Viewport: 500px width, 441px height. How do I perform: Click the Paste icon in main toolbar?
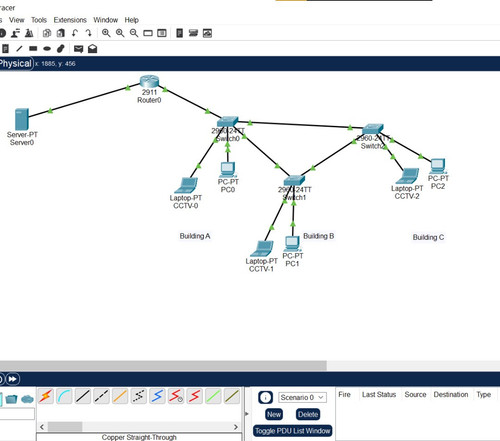click(61, 33)
